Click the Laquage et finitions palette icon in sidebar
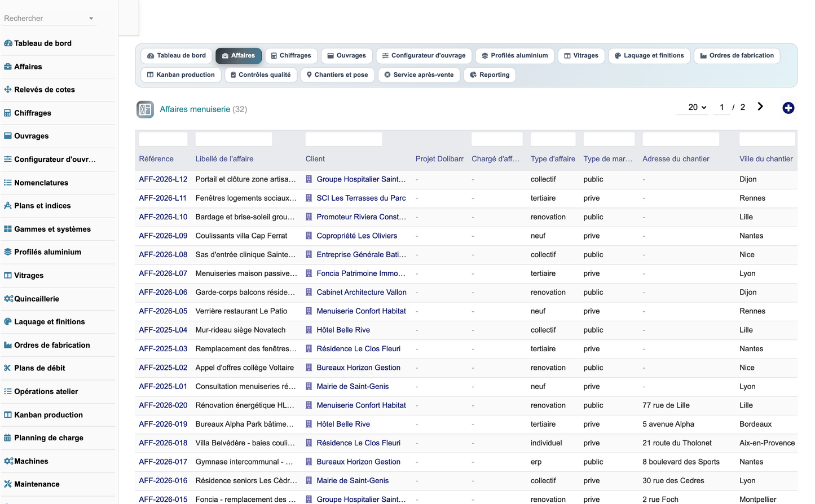Screen dimensions: 815x504 [x=8, y=322]
